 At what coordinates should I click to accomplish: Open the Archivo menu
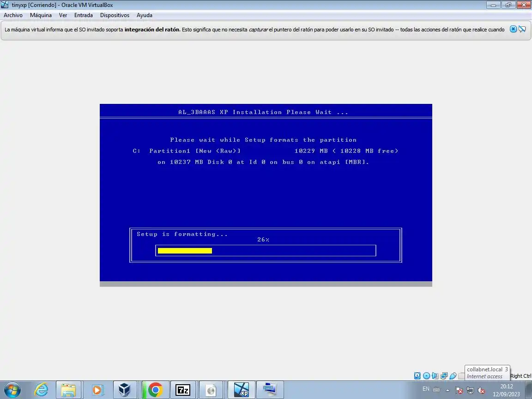[x=13, y=15]
